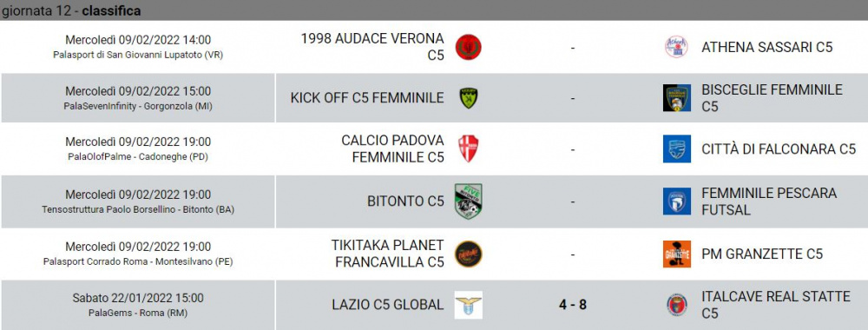Select the LAZIO C5 GLOBAL team name

tap(387, 305)
